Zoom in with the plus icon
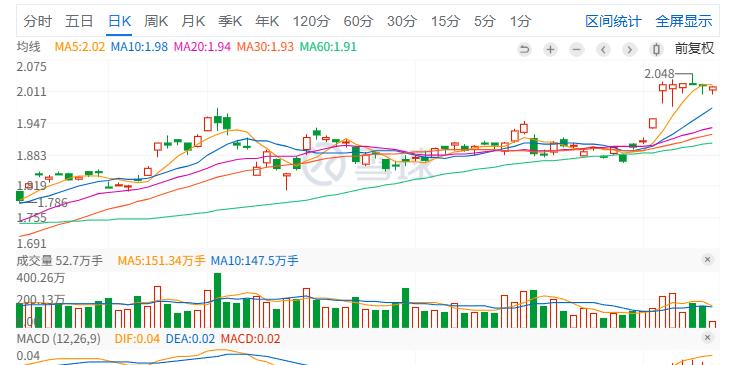Image resolution: width=739 pixels, height=365 pixels. pos(550,50)
